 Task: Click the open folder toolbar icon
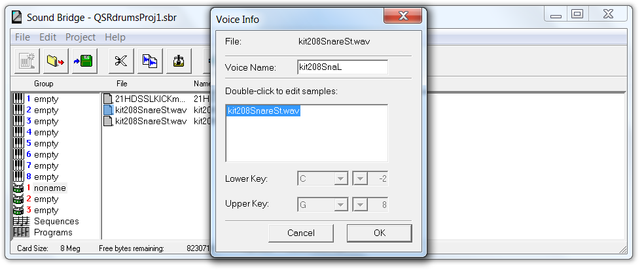(x=55, y=61)
